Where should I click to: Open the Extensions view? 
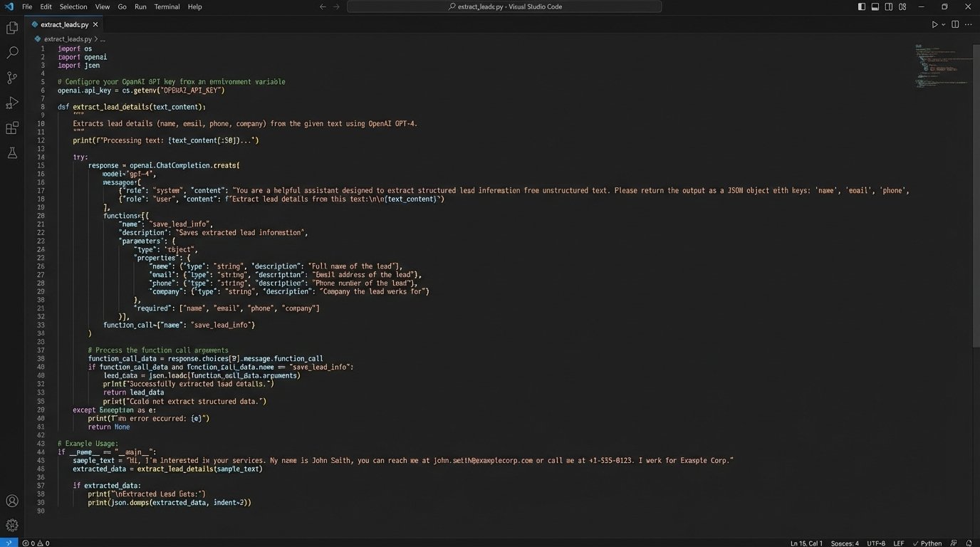click(12, 128)
